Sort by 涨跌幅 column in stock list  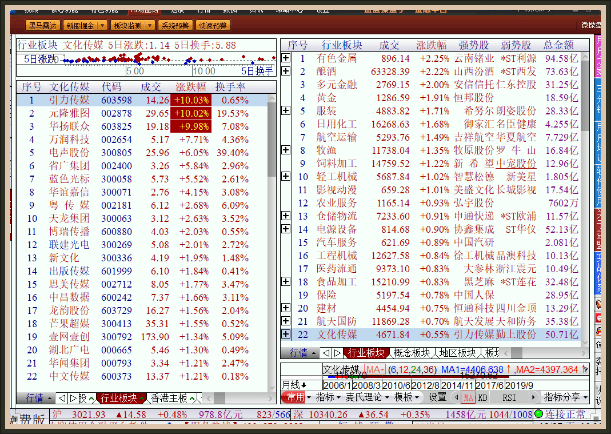coord(190,87)
